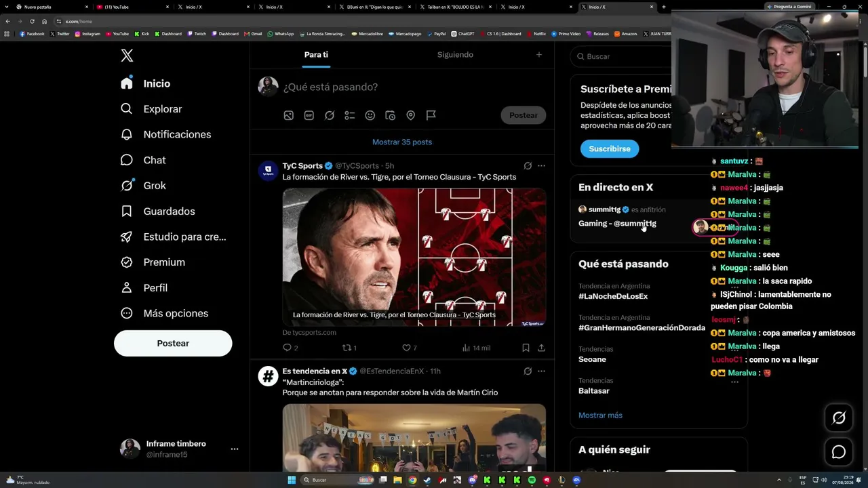868x488 pixels.
Task: Open the Baltasar trend
Action: click(x=594, y=391)
